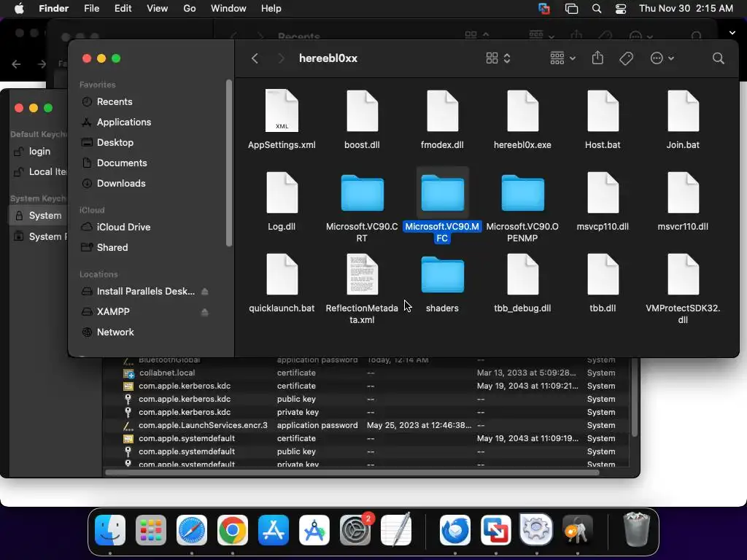The height and width of the screenshot is (560, 747).
Task: Open Spotlight search in menu bar
Action: pos(597,9)
